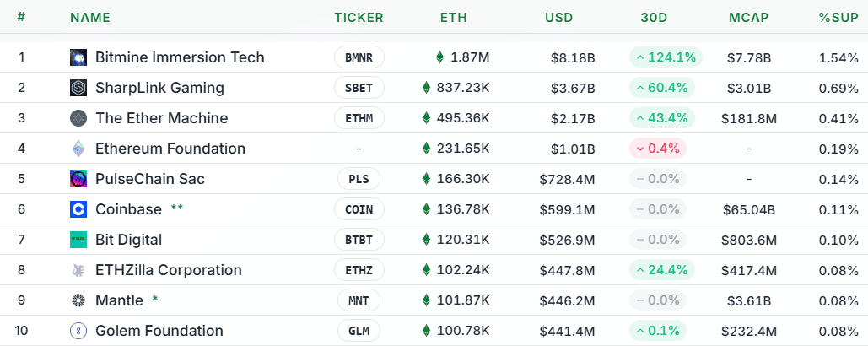Screen dimensions: 868x346
Task: Click the 124.1% green change badge
Action: click(666, 57)
